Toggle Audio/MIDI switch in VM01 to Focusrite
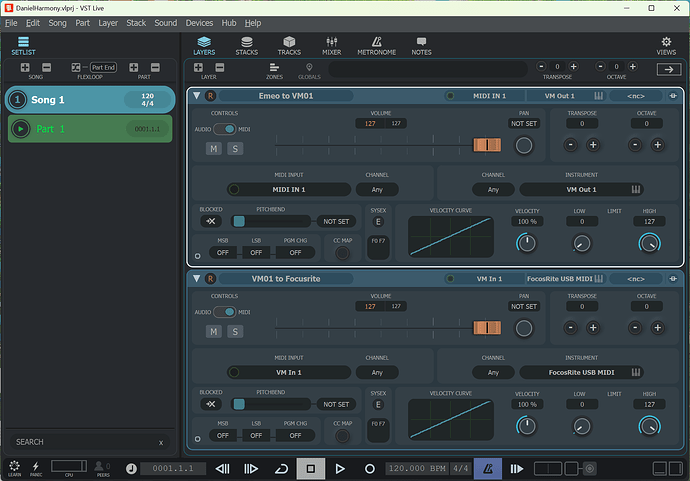This screenshot has width=690, height=481. point(225,312)
